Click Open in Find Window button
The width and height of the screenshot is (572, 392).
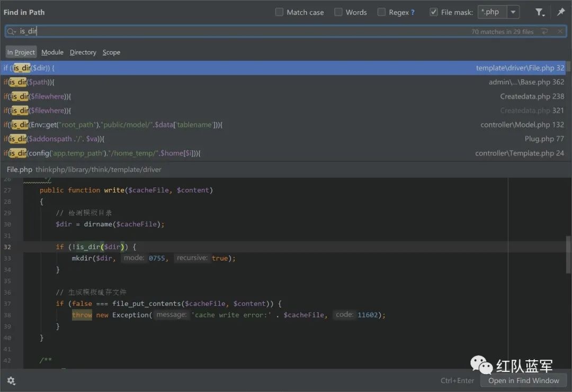click(523, 380)
